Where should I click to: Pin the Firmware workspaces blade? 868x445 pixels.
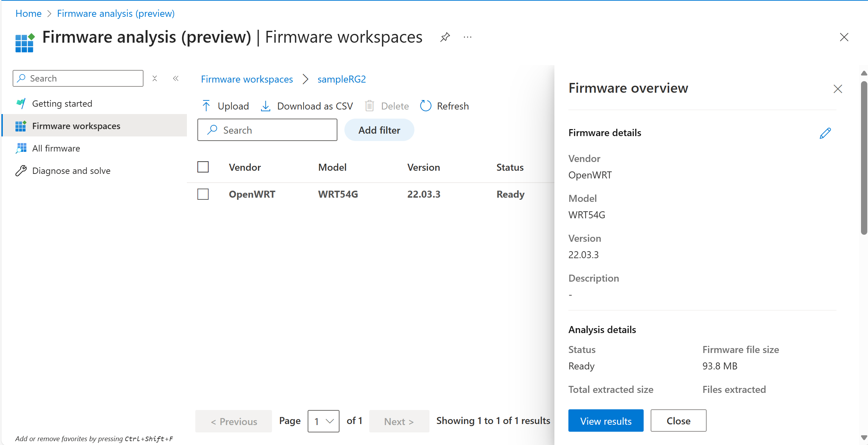445,37
